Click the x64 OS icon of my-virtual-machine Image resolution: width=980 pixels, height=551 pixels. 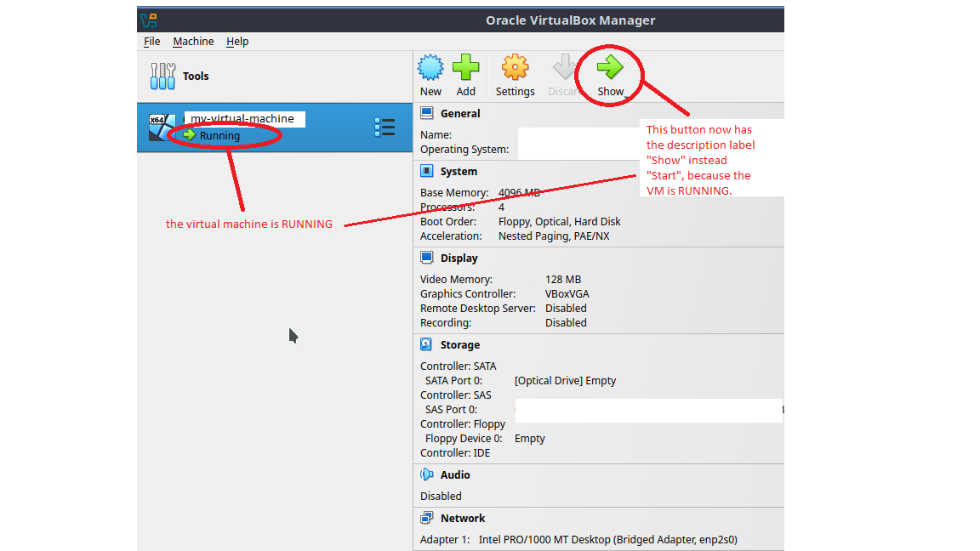(x=162, y=127)
